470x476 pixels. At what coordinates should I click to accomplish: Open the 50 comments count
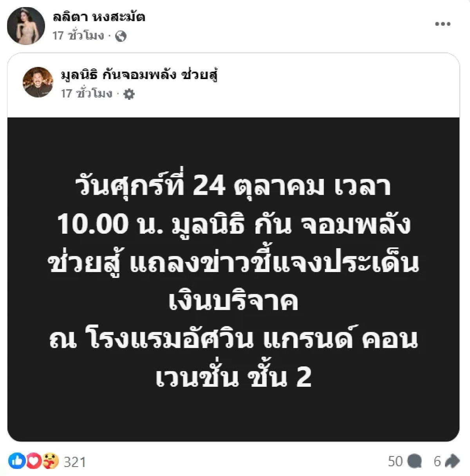tap(396, 462)
